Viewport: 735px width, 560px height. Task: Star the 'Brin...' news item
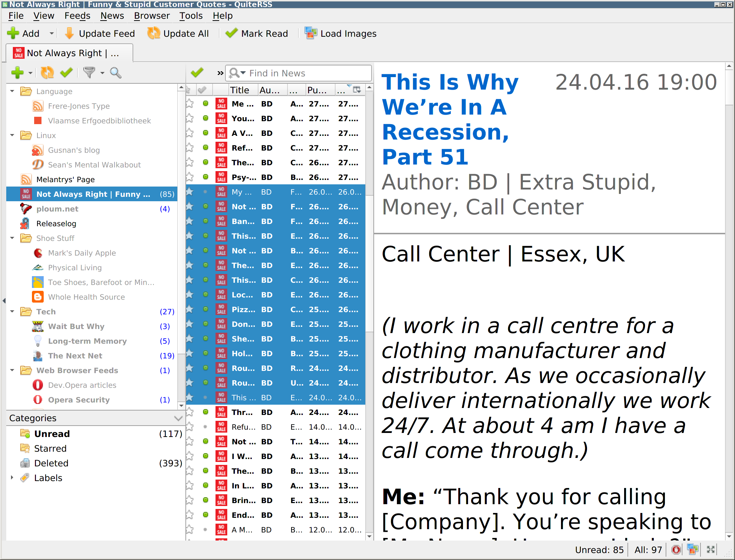190,500
